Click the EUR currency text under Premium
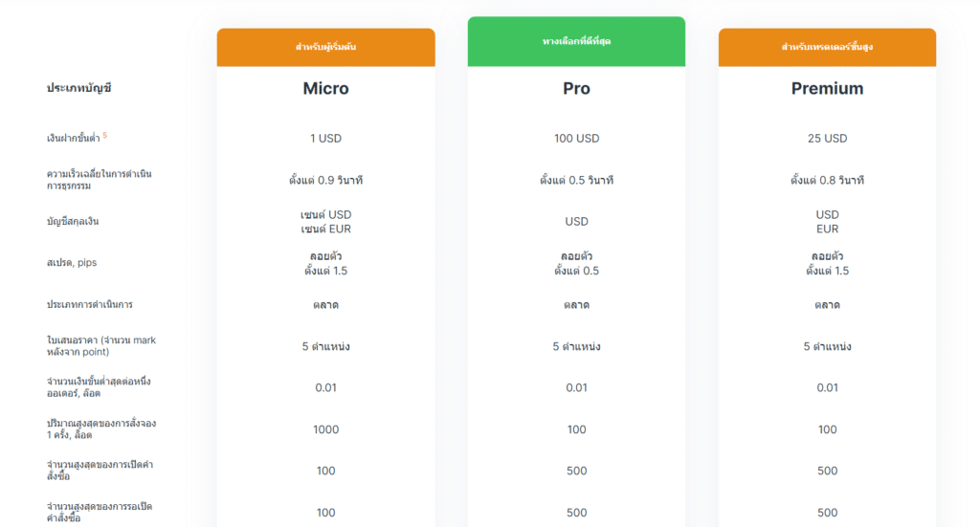 click(827, 230)
